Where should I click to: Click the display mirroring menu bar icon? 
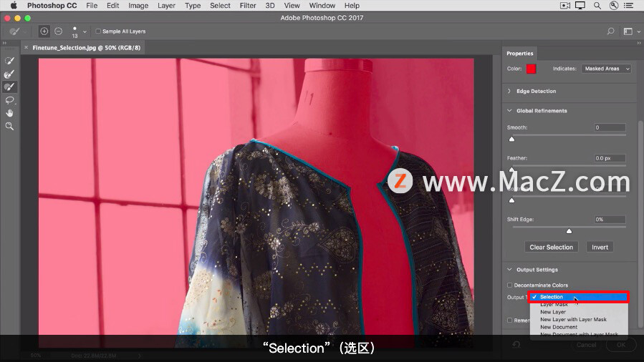[x=580, y=5]
